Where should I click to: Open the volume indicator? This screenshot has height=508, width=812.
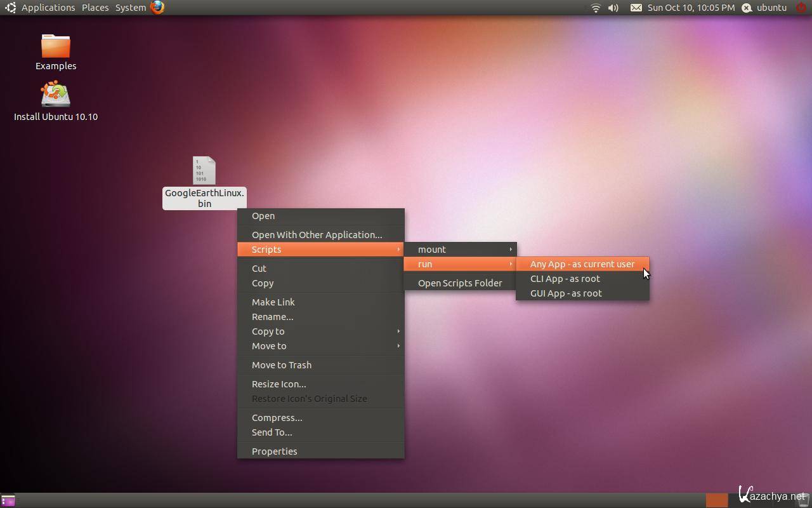pos(613,8)
